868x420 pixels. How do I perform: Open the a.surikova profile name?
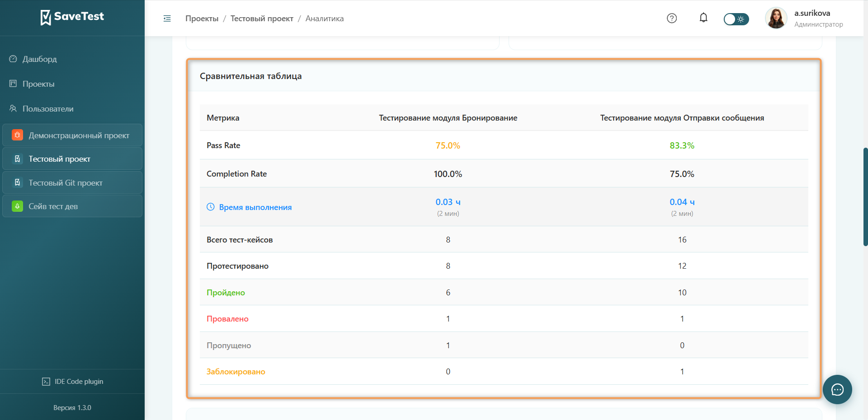coord(812,13)
